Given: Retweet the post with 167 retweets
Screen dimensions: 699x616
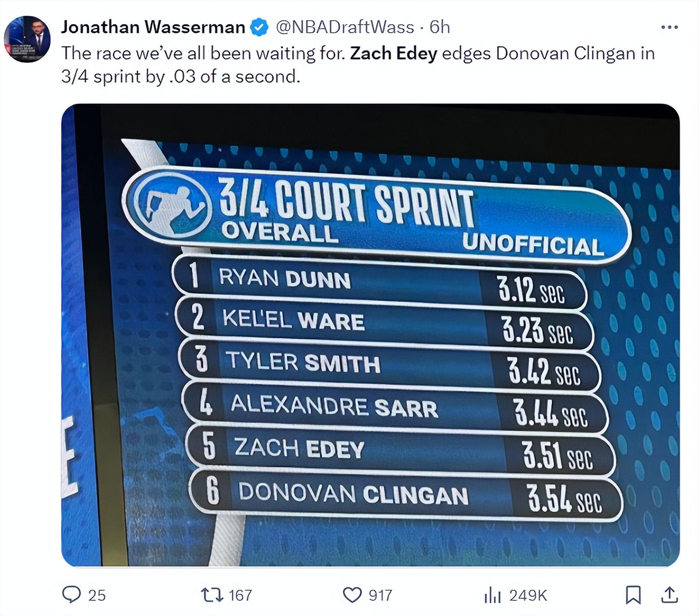Looking at the screenshot, I should pos(211,595).
